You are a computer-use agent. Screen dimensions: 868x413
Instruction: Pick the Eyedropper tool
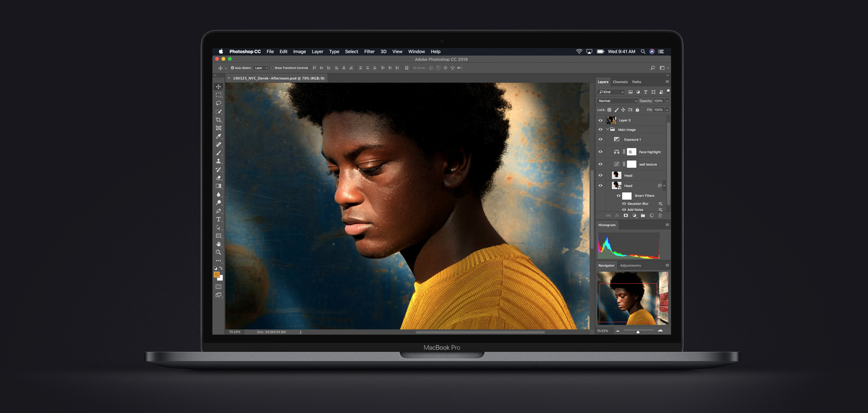(x=218, y=136)
